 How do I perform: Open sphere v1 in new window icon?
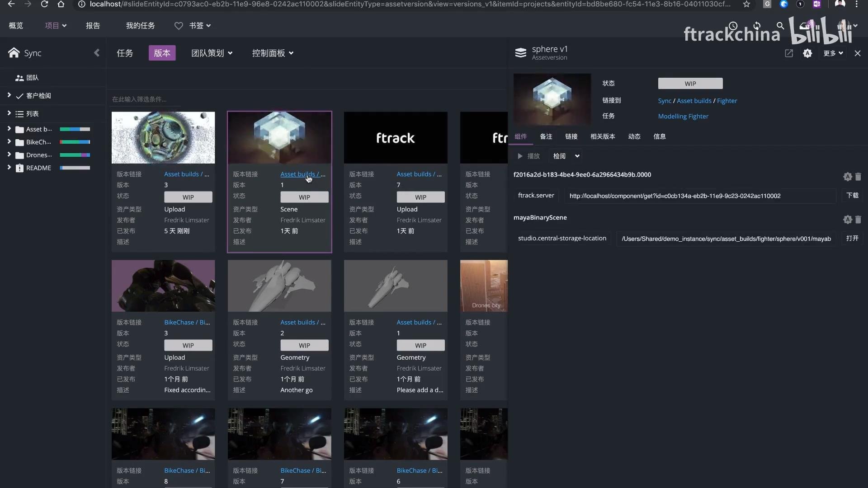coord(789,53)
